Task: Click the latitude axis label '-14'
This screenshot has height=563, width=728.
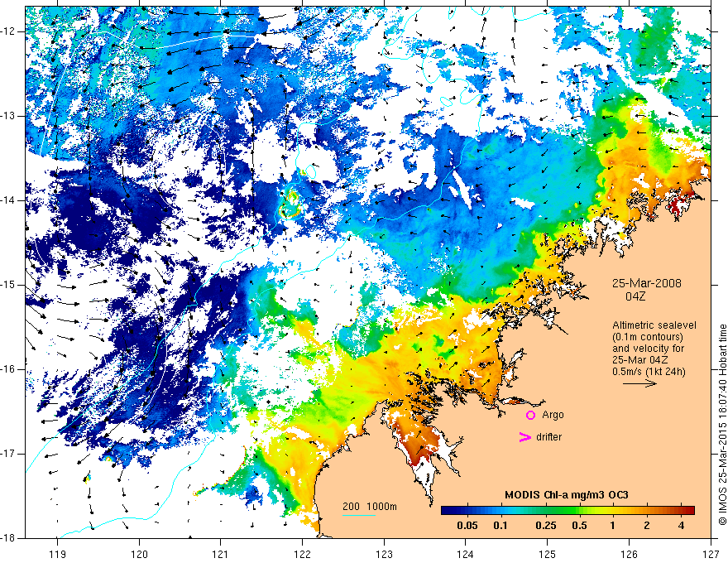Action: coord(9,200)
